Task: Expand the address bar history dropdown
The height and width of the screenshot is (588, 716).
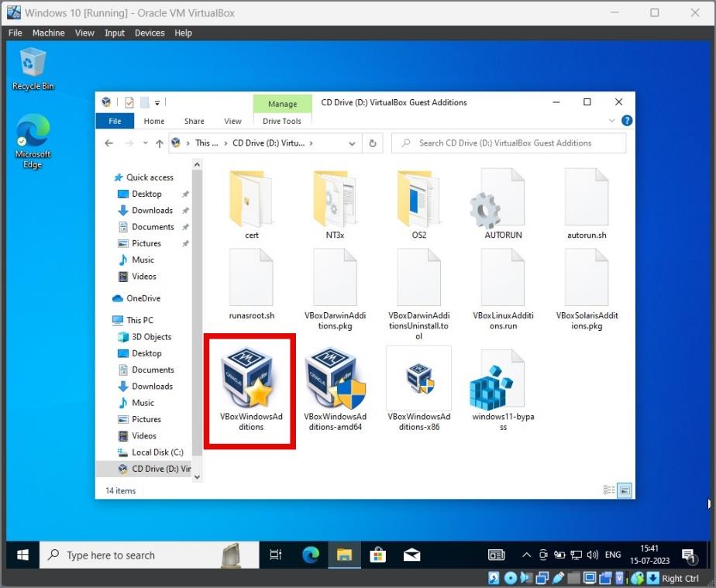Action: coord(352,143)
